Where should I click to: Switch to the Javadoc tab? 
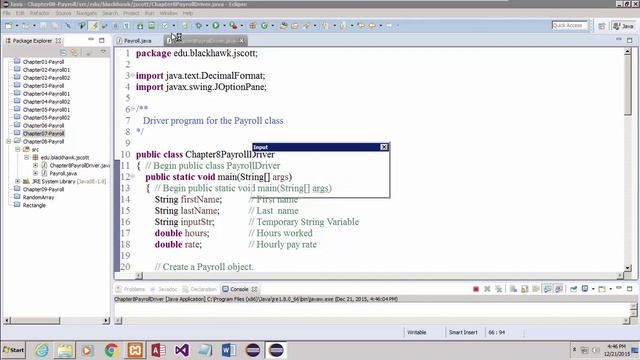[x=164, y=289]
